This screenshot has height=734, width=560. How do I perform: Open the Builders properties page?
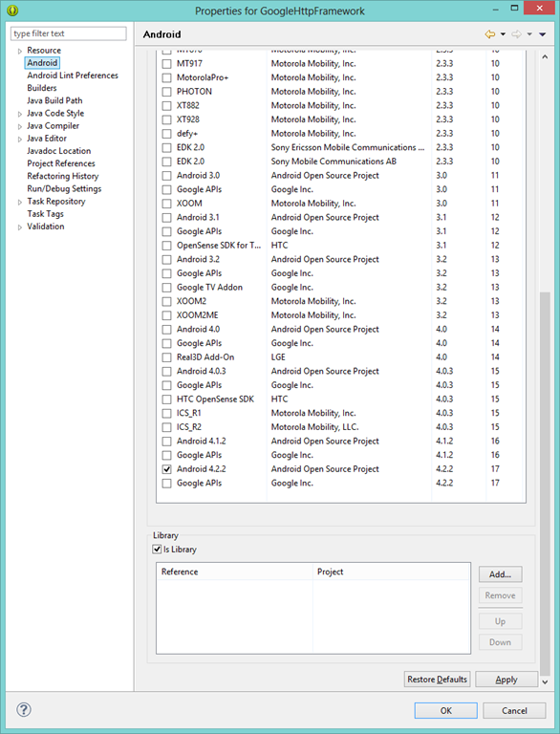coord(42,88)
